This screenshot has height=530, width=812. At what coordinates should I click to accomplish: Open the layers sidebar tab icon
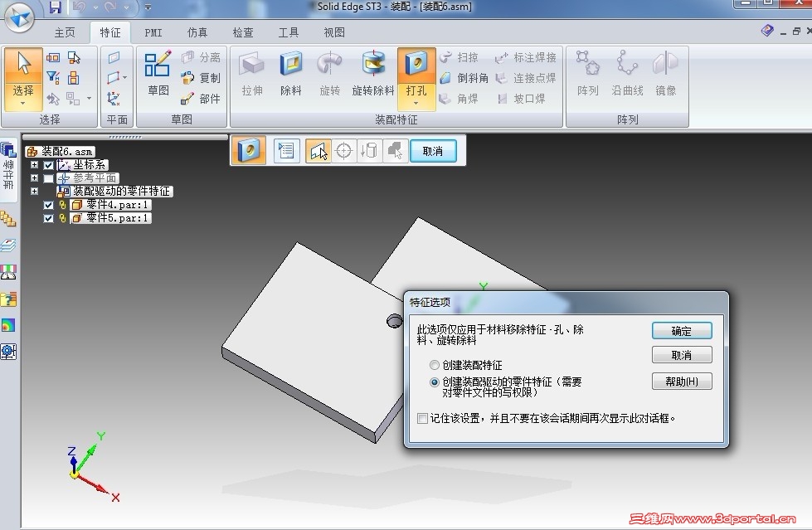(8, 245)
